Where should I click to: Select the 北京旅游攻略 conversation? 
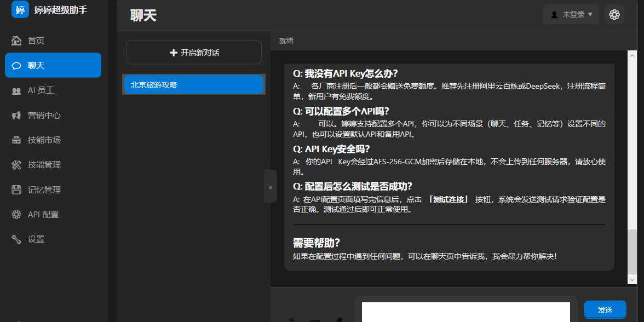click(194, 84)
